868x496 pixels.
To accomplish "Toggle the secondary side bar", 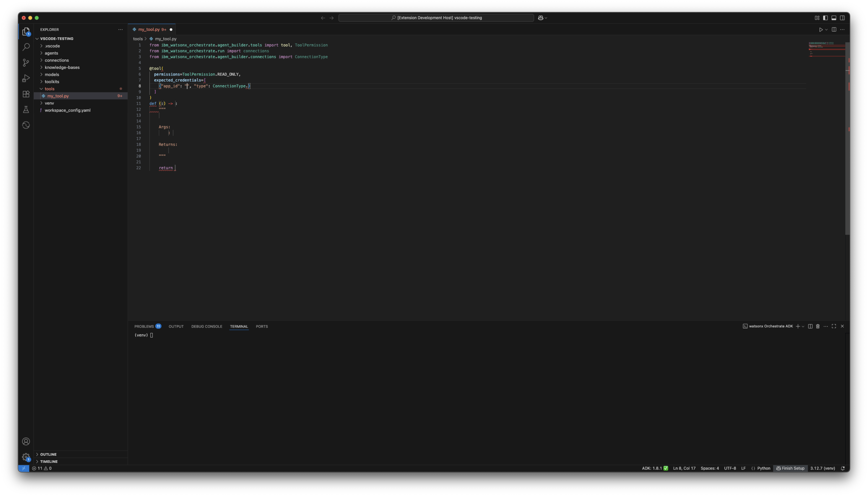I will [x=842, y=18].
